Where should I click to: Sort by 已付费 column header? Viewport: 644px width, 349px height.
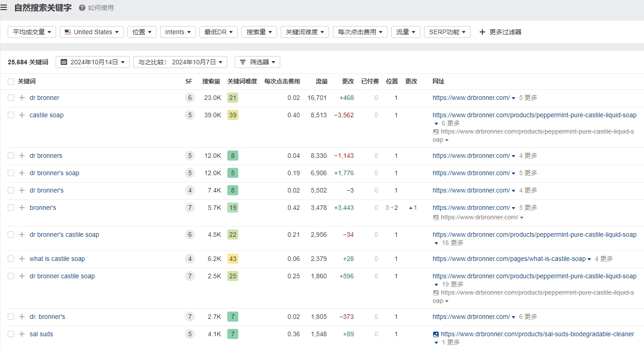[x=370, y=82]
